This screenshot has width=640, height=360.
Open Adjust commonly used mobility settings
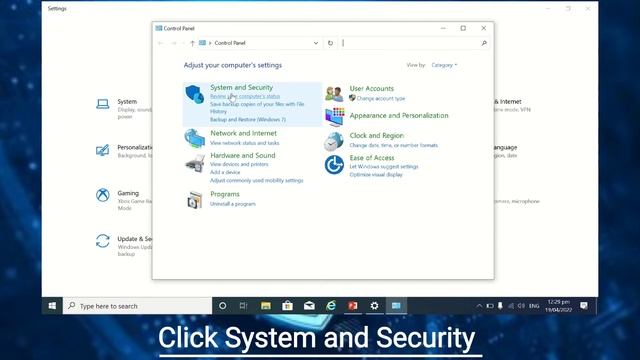pos(257,180)
